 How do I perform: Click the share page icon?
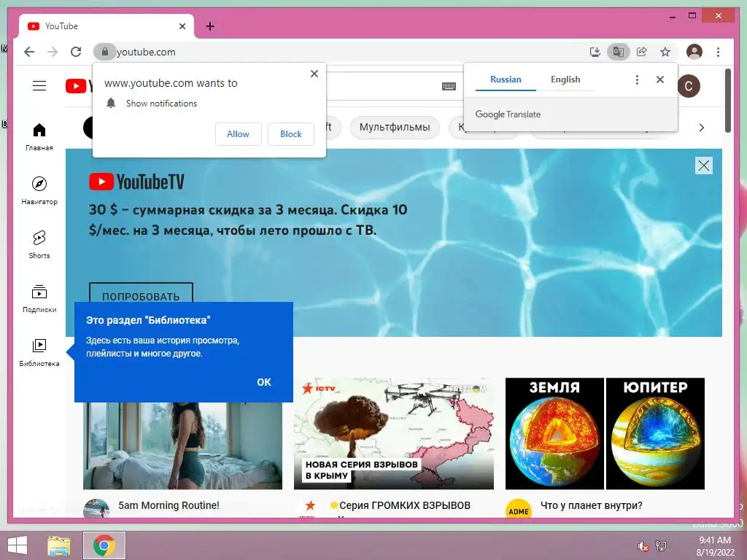(x=642, y=52)
